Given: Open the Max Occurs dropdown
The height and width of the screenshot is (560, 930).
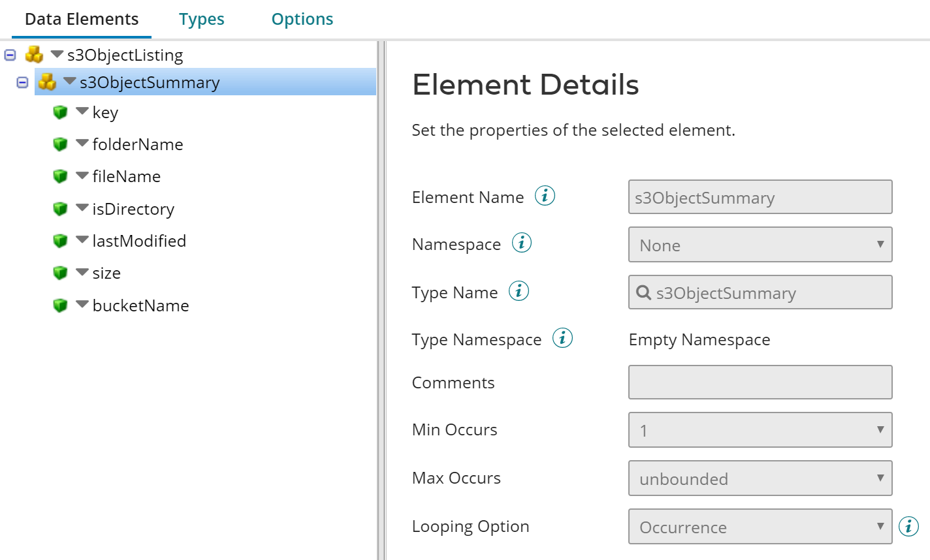Looking at the screenshot, I should [880, 478].
